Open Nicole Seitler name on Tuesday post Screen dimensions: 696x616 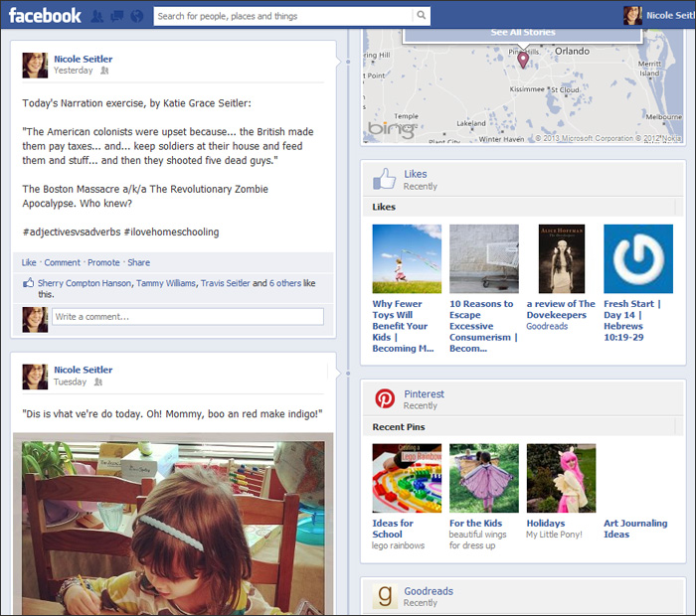click(83, 370)
